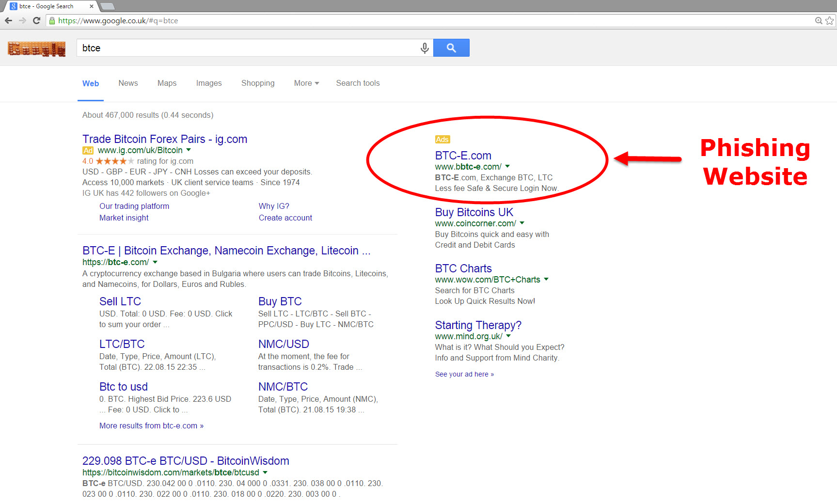Viewport: 837px width, 504px height.
Task: Click the www.bbtc-e.com/ green URL
Action: pyautogui.click(x=468, y=167)
